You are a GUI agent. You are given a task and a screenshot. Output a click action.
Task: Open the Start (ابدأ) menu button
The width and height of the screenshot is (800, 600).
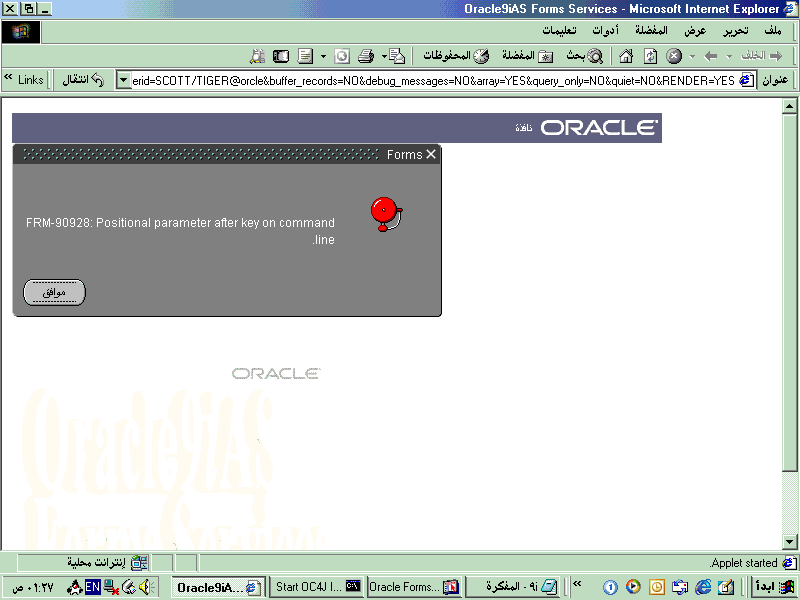[775, 587]
